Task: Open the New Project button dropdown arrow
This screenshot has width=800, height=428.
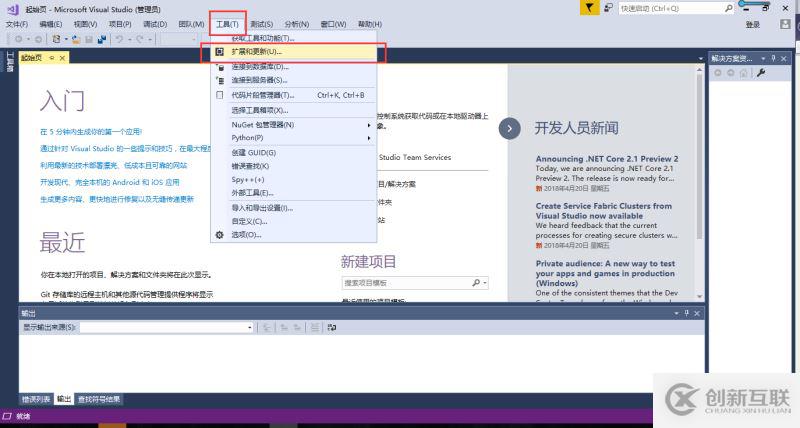Action: [65, 39]
